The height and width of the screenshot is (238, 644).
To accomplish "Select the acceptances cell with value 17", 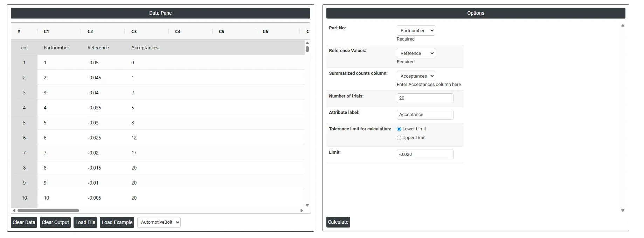I will coord(146,153).
